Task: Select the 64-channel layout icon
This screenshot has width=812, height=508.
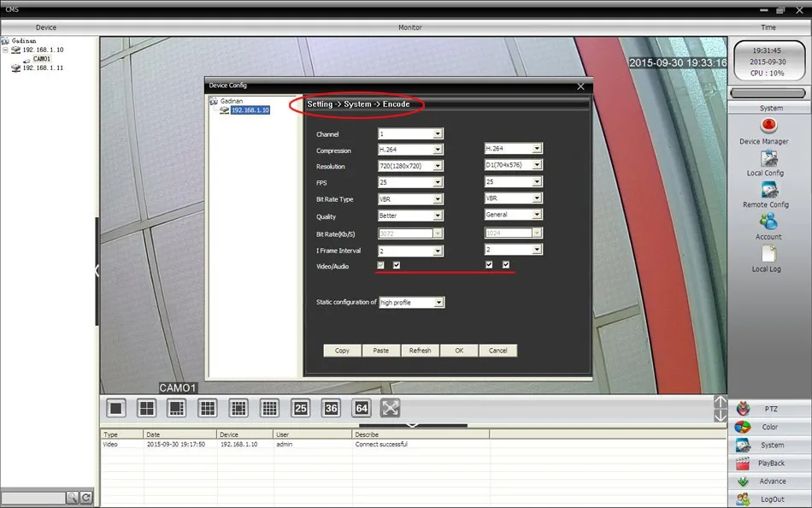Action: (362, 409)
